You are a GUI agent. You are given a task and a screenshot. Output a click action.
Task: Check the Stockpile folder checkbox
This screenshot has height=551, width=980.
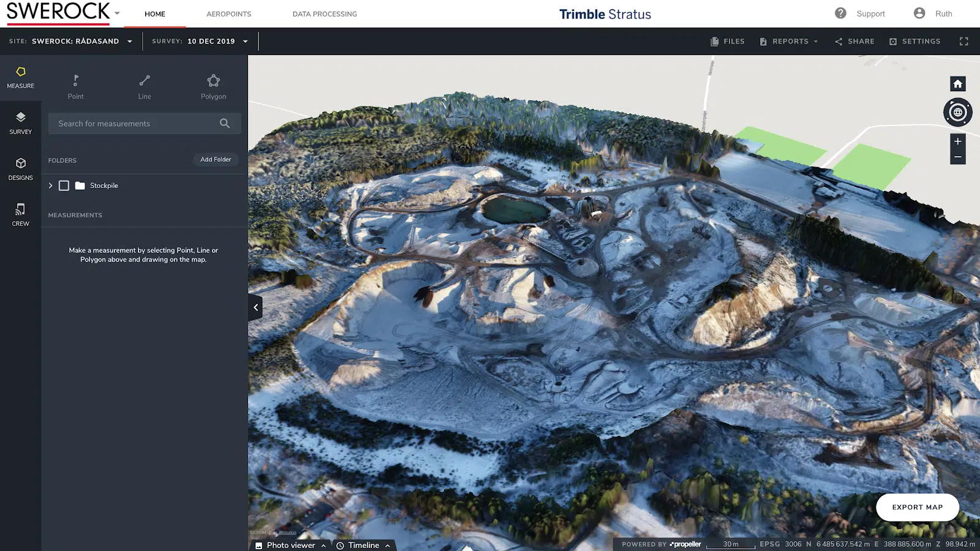64,186
